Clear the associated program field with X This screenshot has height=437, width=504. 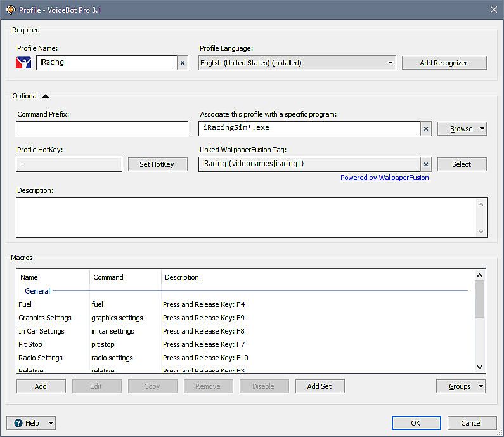(x=426, y=129)
